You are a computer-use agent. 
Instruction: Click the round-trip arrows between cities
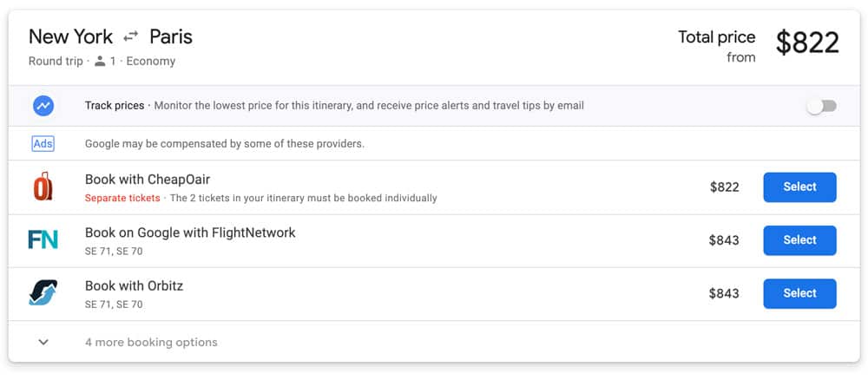pos(131,37)
